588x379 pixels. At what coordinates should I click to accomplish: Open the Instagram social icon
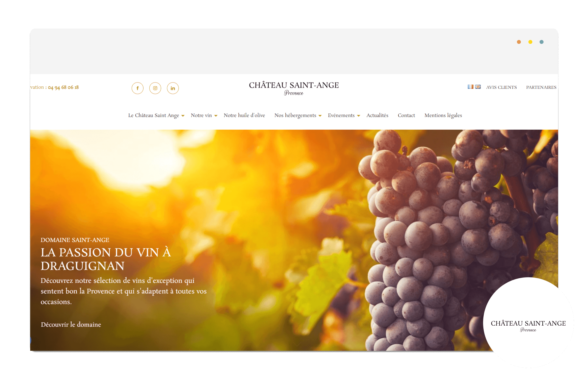(x=155, y=88)
